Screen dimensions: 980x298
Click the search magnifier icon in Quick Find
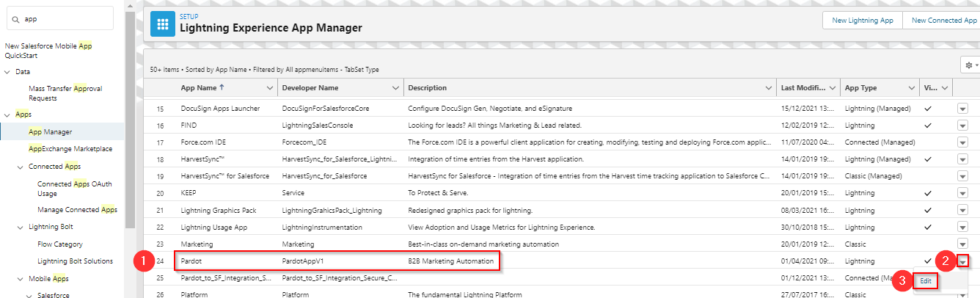click(x=15, y=19)
